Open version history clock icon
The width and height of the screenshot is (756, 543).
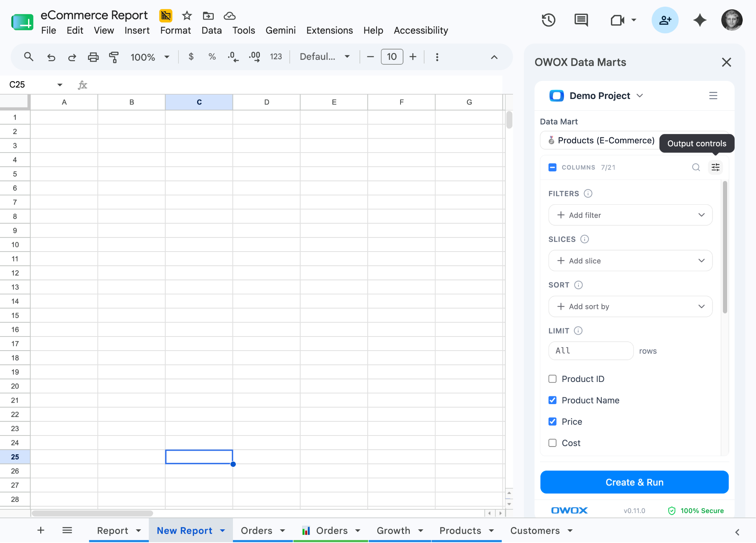pyautogui.click(x=548, y=20)
